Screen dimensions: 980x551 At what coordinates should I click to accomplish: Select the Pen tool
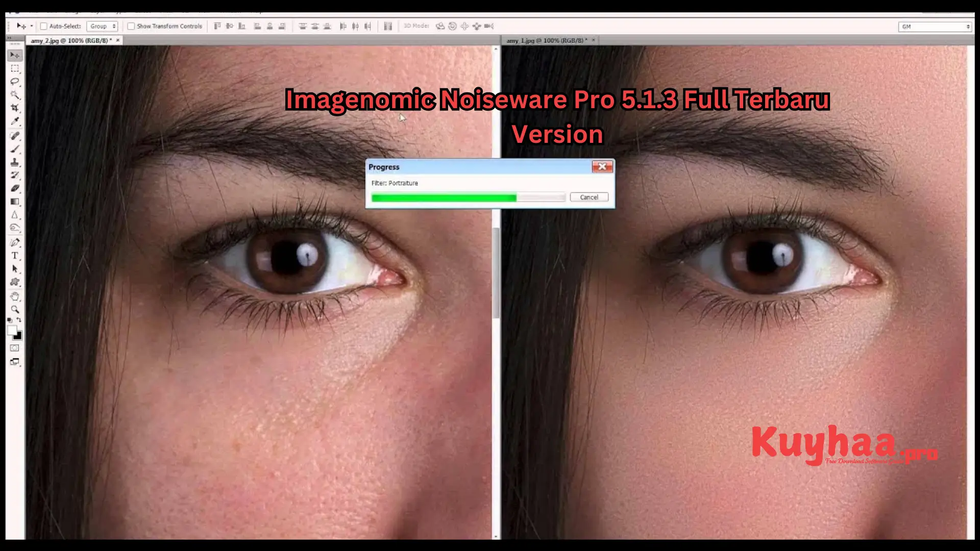[15, 243]
